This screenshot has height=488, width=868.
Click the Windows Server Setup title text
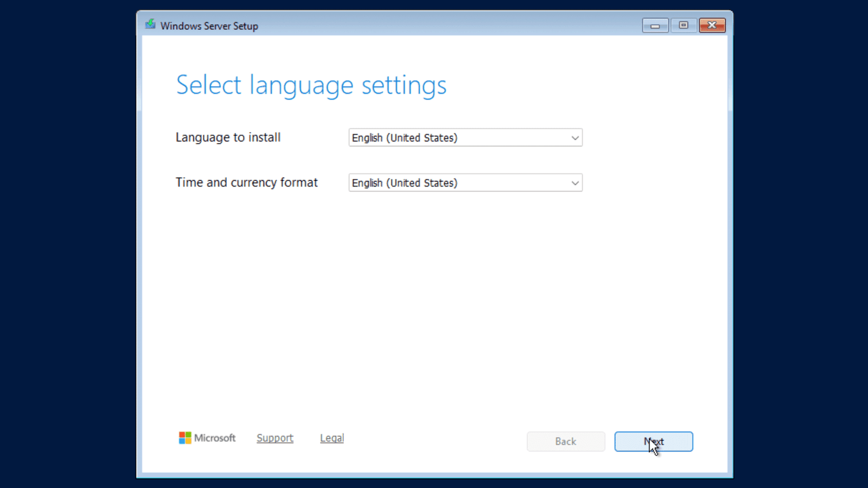coord(209,26)
